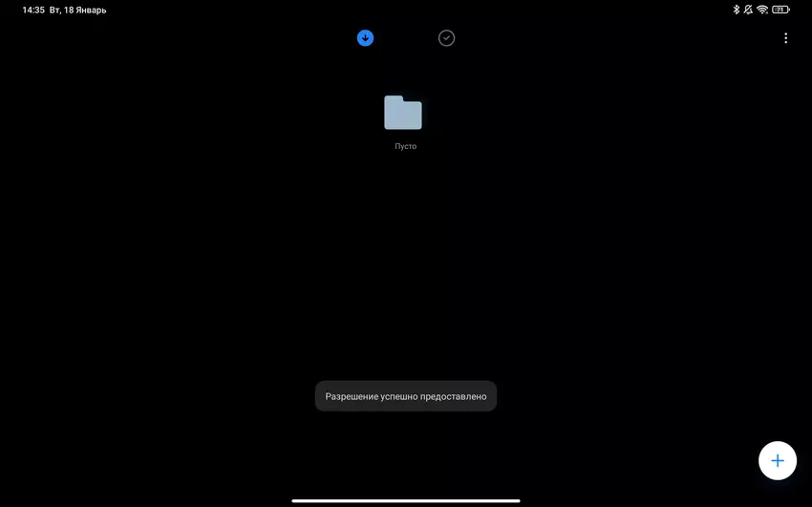Tap the Bluetooth status bar icon
The image size is (812, 507).
737,10
